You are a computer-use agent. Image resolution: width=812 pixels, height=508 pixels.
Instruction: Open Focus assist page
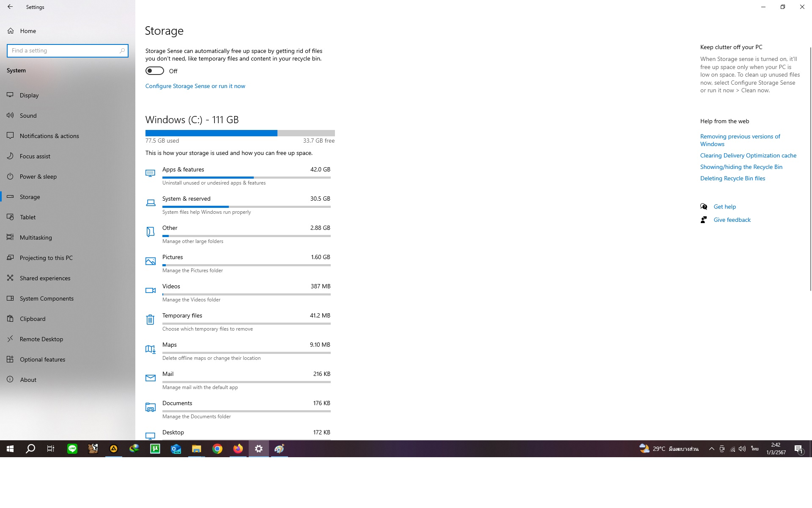point(68,156)
